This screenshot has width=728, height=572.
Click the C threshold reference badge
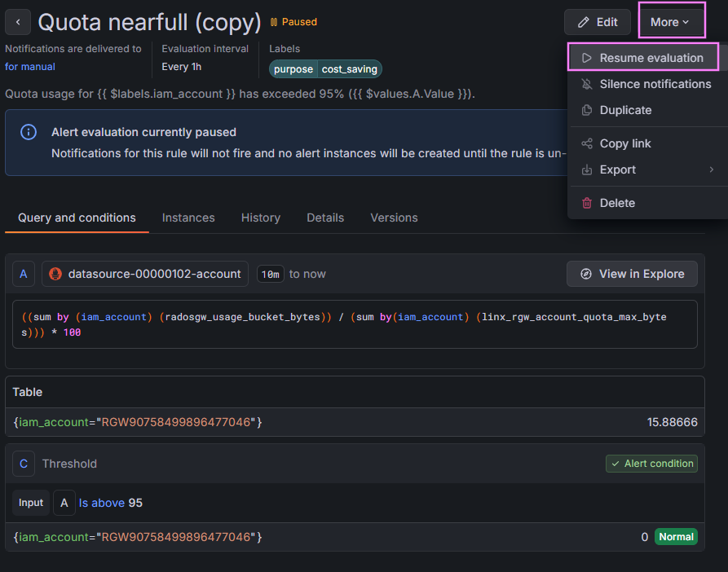click(23, 464)
